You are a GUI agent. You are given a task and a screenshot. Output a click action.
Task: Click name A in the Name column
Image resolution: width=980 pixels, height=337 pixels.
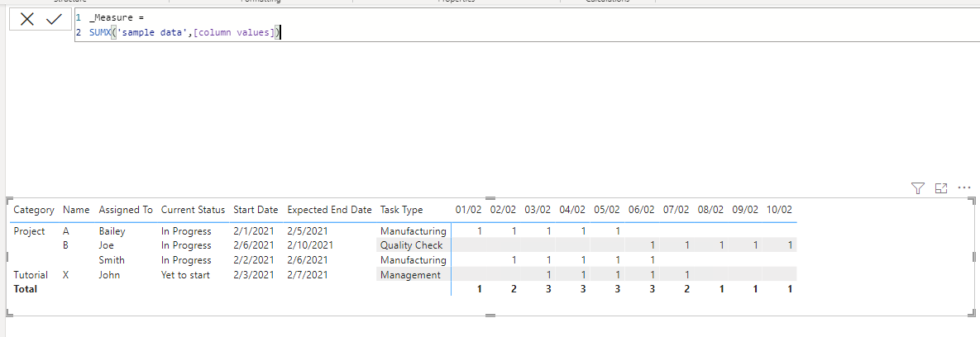[x=65, y=231]
